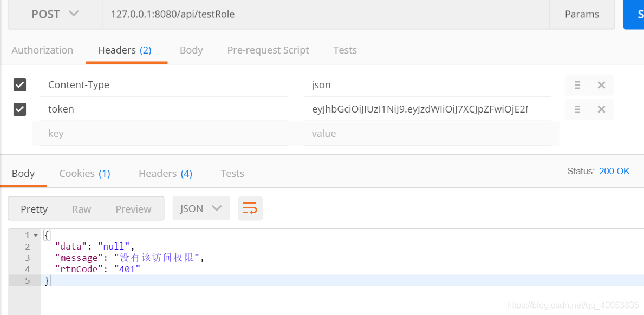Edit the Content-Type header key field
This screenshot has height=315, width=644.
point(164,85)
